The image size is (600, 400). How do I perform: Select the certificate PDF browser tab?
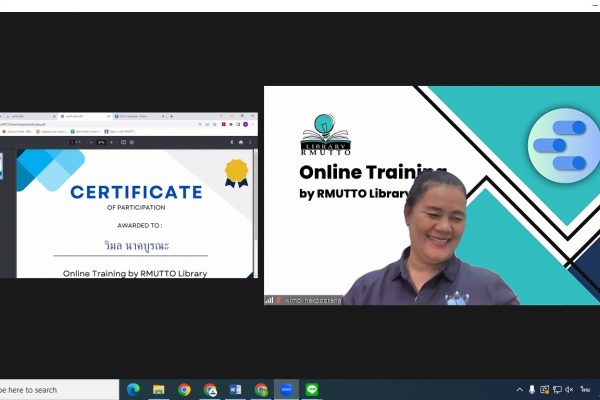coord(85,116)
